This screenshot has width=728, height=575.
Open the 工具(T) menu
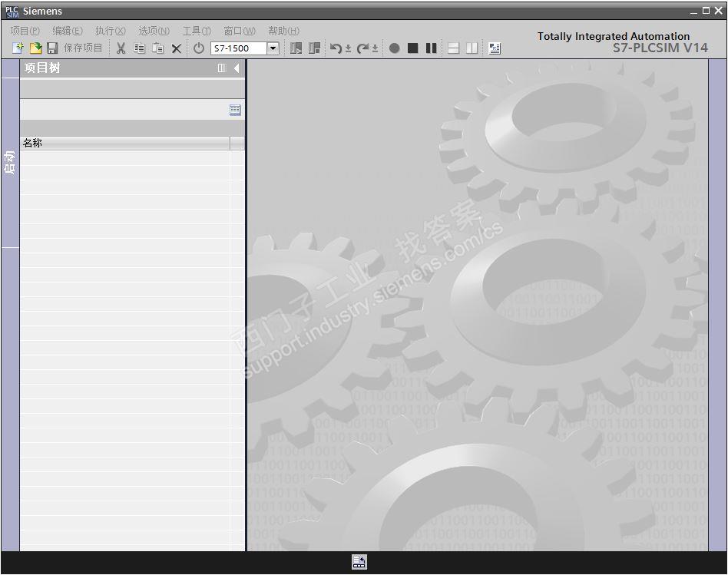(197, 31)
